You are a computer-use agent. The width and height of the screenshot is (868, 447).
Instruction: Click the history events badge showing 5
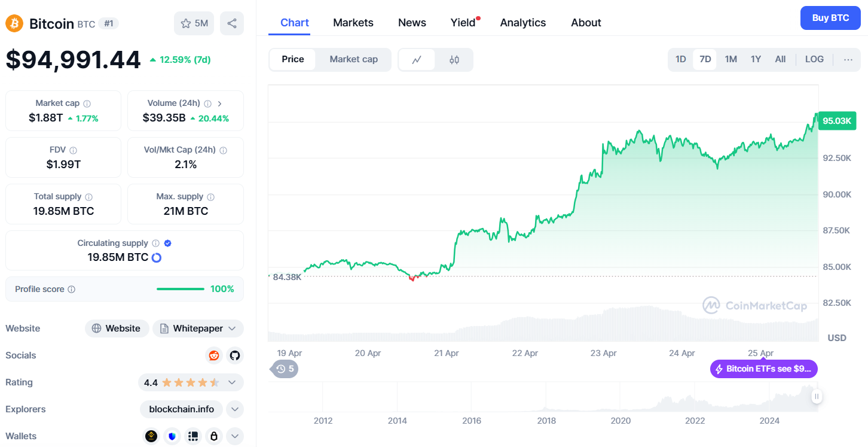point(285,369)
